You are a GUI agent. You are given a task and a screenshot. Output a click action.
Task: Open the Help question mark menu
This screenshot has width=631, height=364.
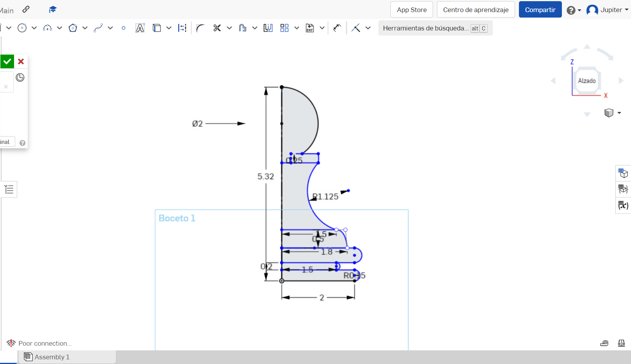(574, 10)
